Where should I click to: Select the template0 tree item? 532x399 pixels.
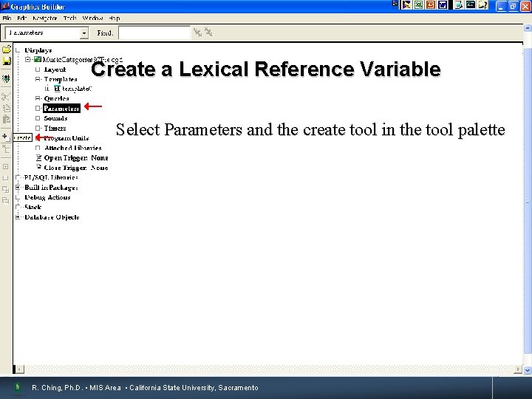click(x=77, y=89)
